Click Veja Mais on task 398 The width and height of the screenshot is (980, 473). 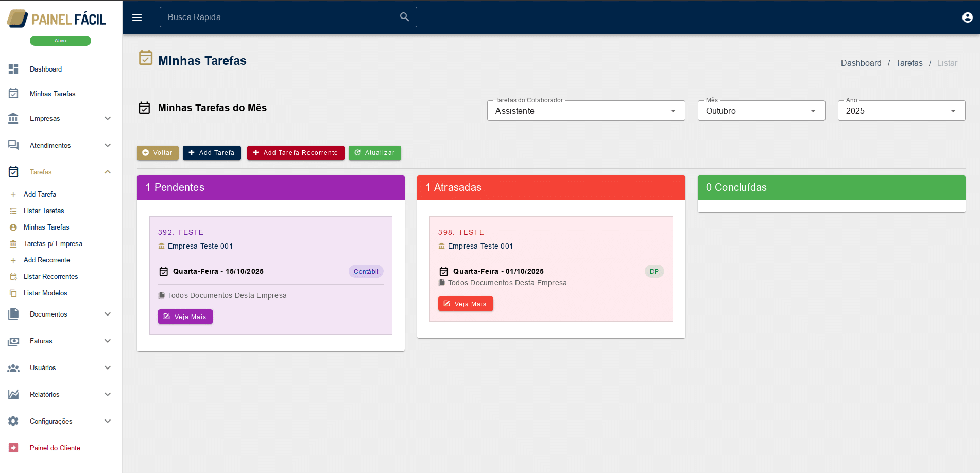pos(465,304)
